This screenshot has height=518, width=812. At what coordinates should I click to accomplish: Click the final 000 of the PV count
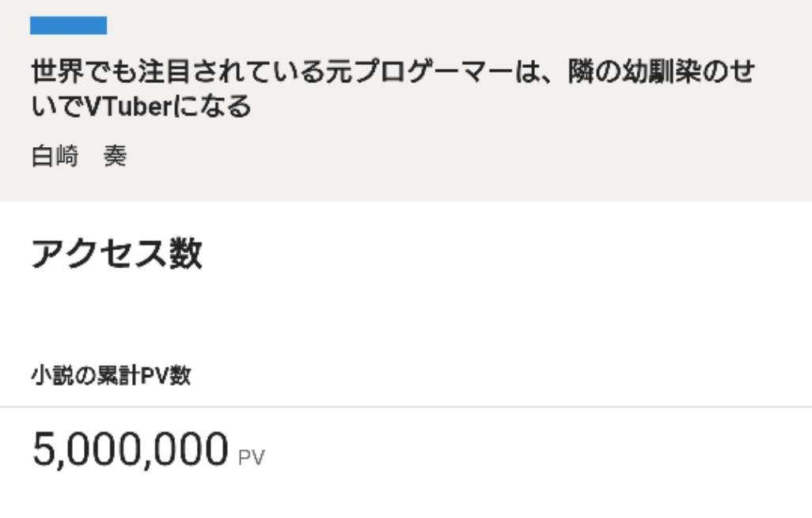click(192, 450)
